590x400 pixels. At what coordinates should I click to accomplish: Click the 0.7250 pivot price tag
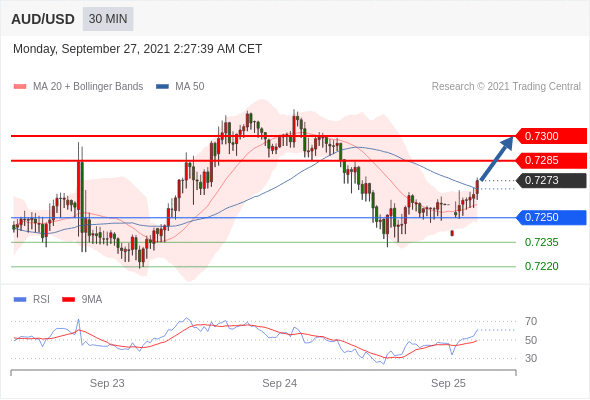[x=551, y=217]
